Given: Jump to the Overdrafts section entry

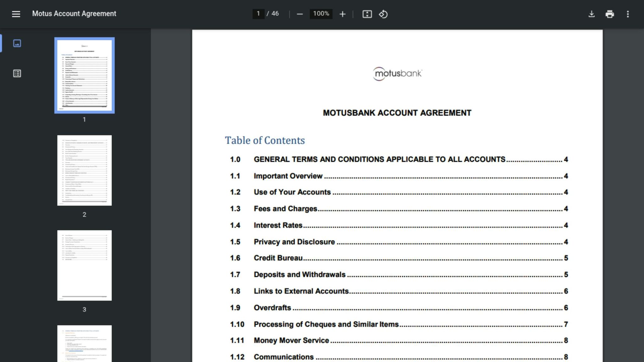Looking at the screenshot, I should (x=272, y=308).
